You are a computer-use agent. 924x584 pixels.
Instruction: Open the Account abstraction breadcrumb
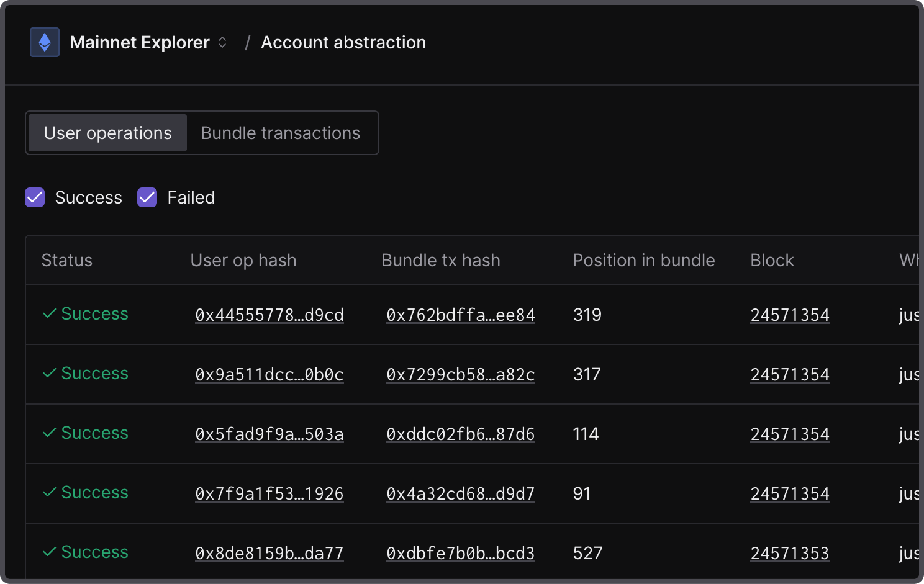343,42
